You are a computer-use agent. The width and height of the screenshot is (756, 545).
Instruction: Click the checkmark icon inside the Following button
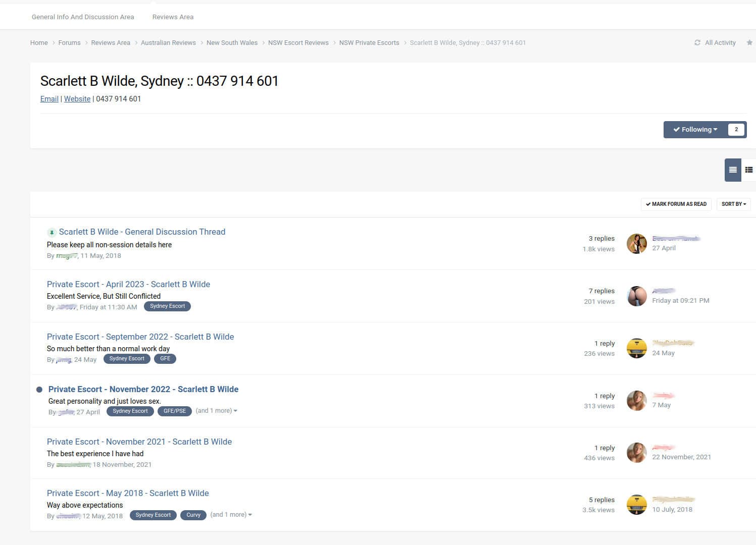point(677,129)
